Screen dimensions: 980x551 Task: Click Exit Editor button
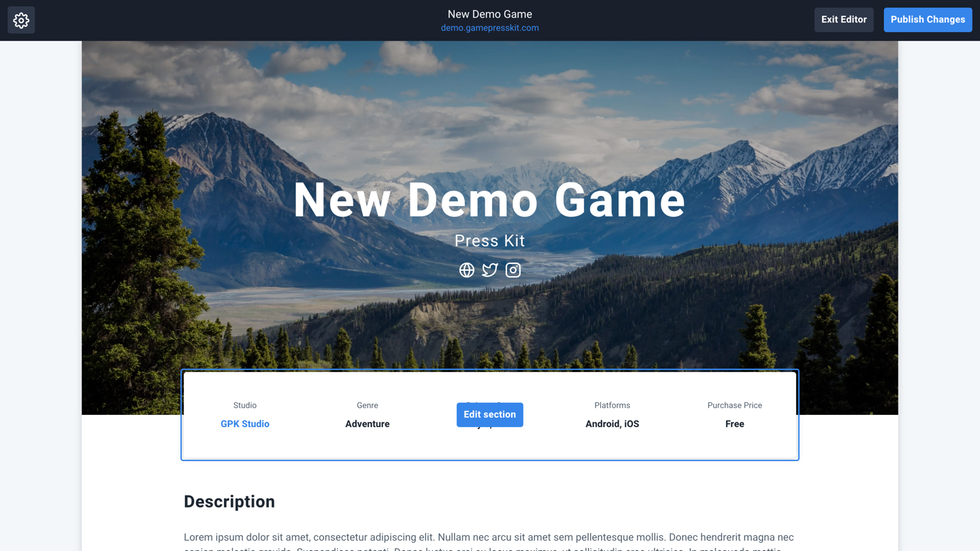(x=844, y=20)
